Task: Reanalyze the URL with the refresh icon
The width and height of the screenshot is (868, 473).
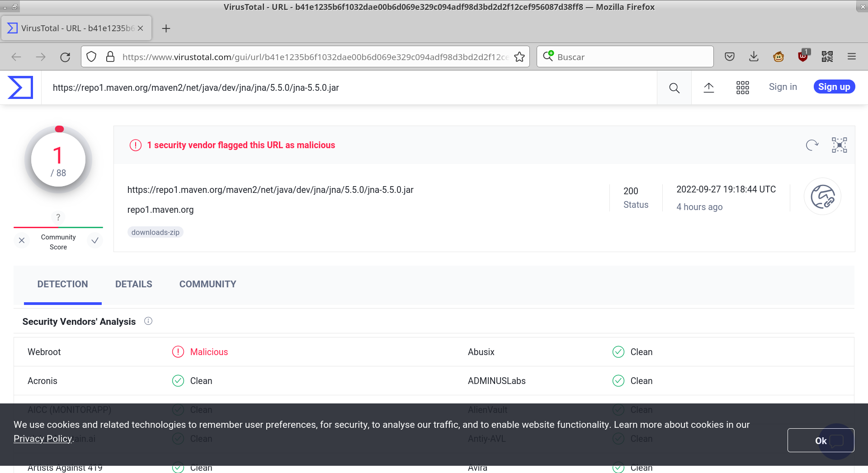Action: pyautogui.click(x=811, y=145)
